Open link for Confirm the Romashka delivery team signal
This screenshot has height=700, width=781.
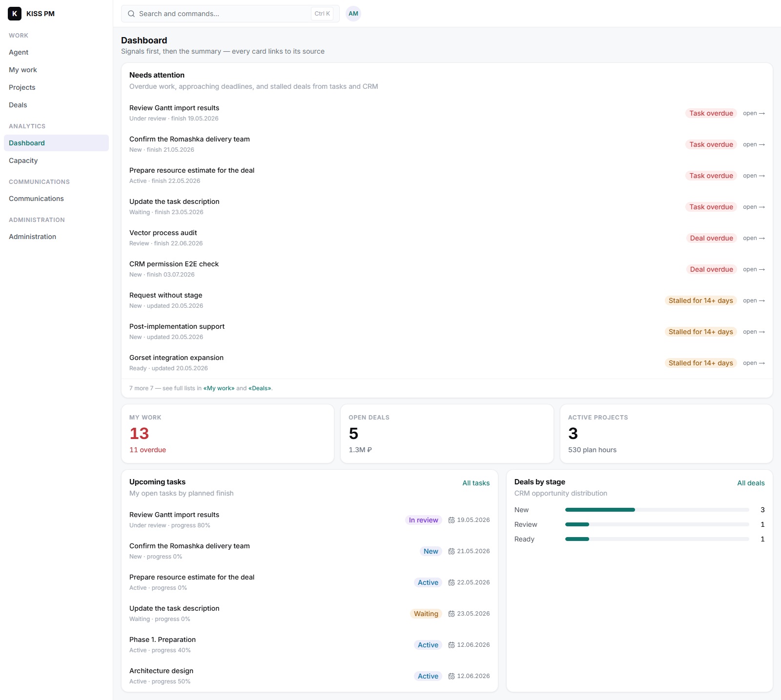point(754,144)
